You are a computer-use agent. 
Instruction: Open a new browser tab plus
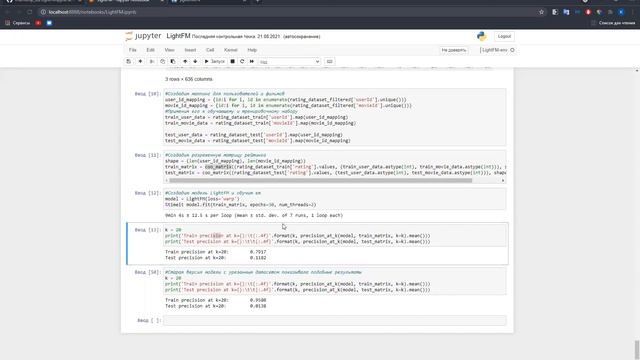(x=258, y=1)
